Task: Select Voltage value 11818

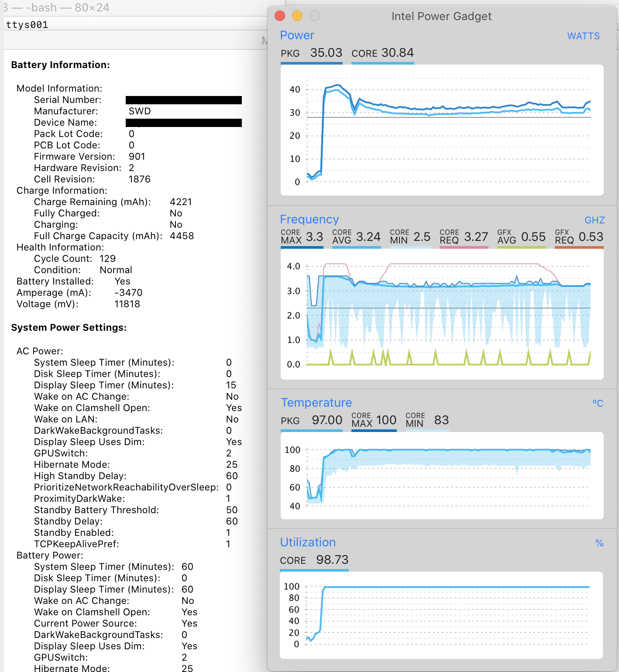Action: point(127,304)
